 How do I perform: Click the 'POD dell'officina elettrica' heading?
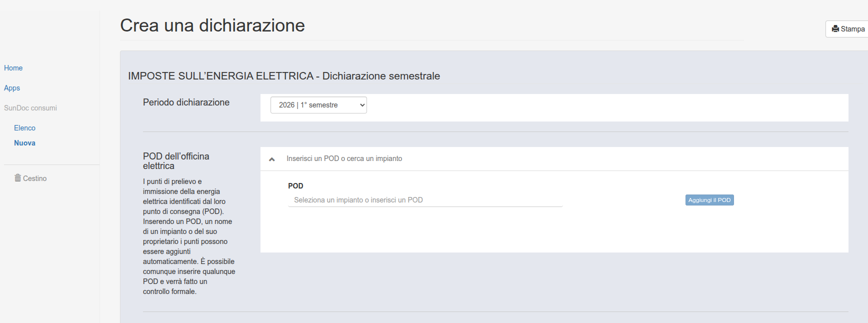pyautogui.click(x=176, y=161)
